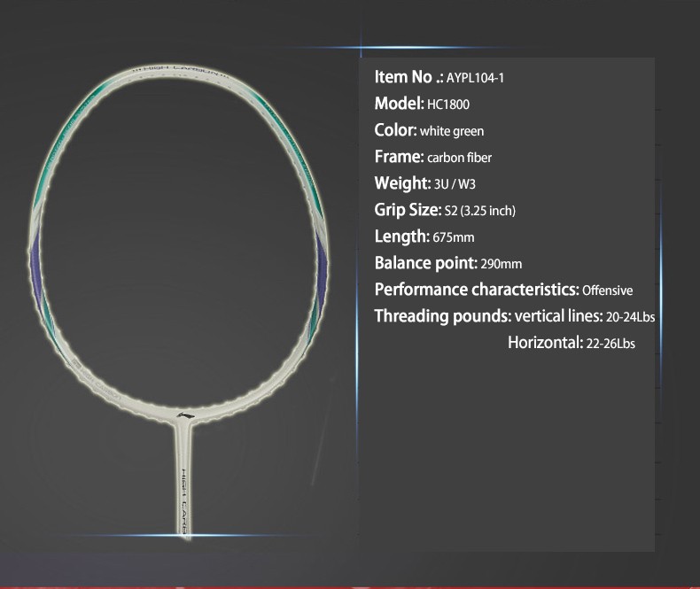Click the "Performance characteristics" label
Viewport: 700px width, 589px height.
tap(476, 290)
